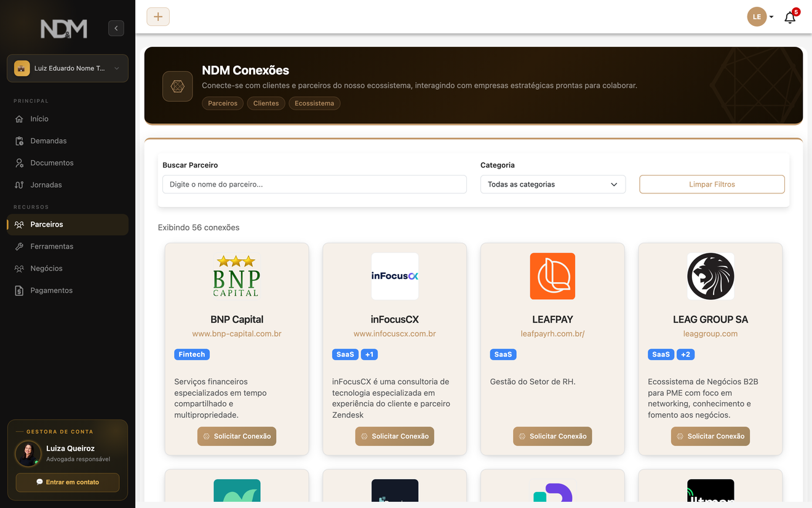
Task: Open leaggroup.com link
Action: click(710, 334)
